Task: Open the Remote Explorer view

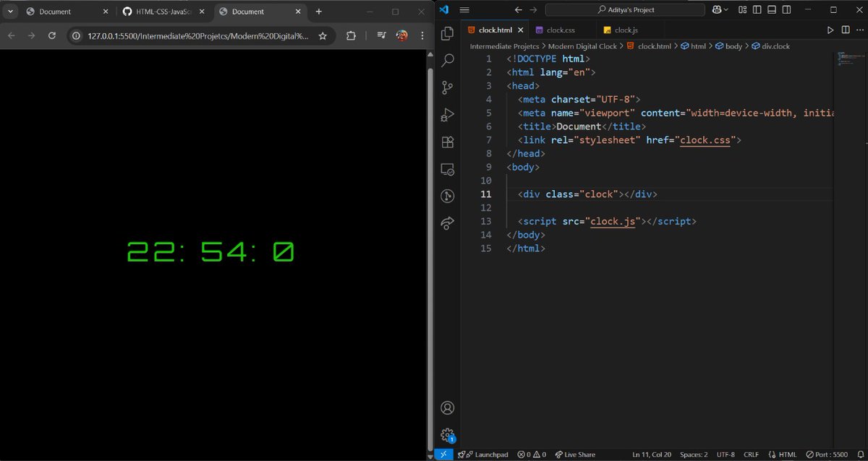Action: [447, 169]
